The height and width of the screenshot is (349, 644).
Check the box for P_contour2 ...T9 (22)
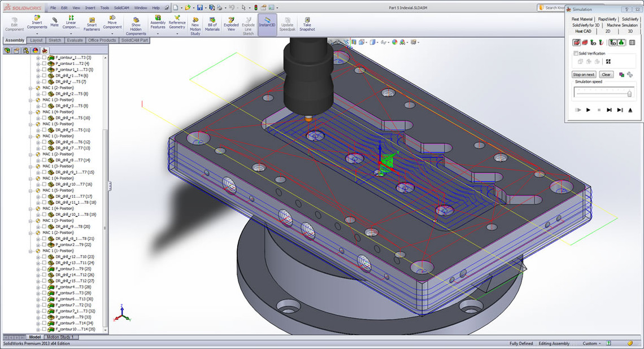click(44, 245)
